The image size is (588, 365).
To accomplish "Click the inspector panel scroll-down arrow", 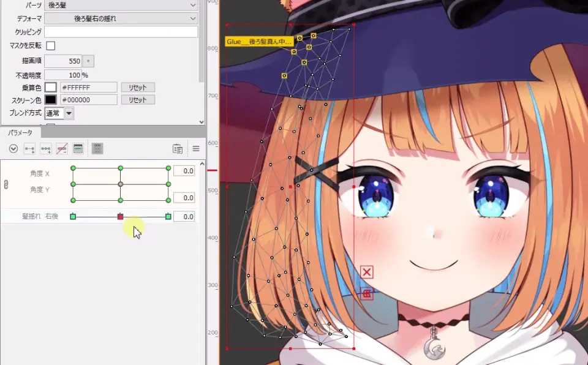I will tap(202, 122).
